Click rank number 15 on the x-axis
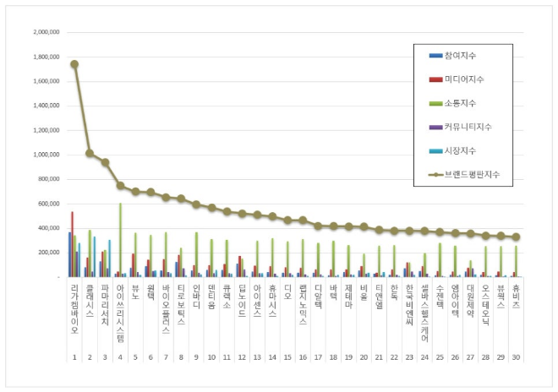 click(287, 357)
